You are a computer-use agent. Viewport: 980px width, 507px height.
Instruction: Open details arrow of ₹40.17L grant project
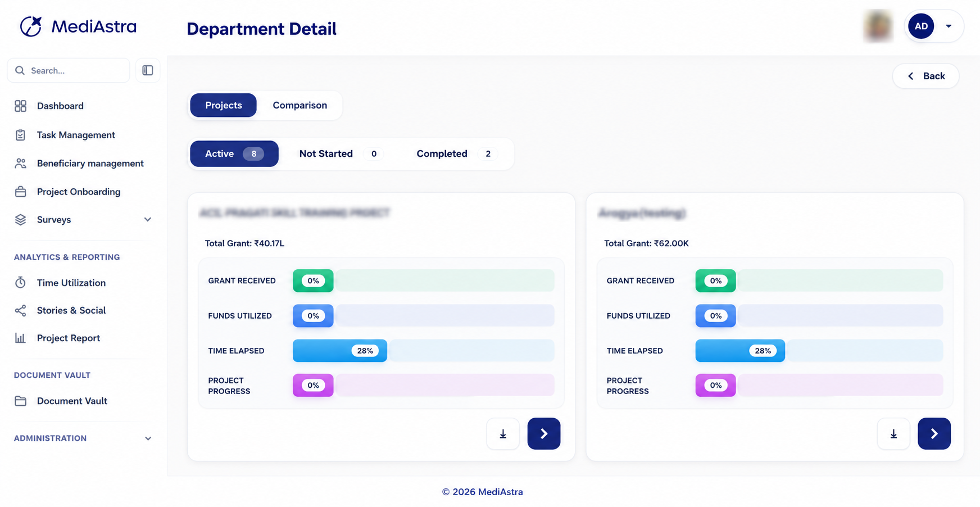(x=543, y=433)
